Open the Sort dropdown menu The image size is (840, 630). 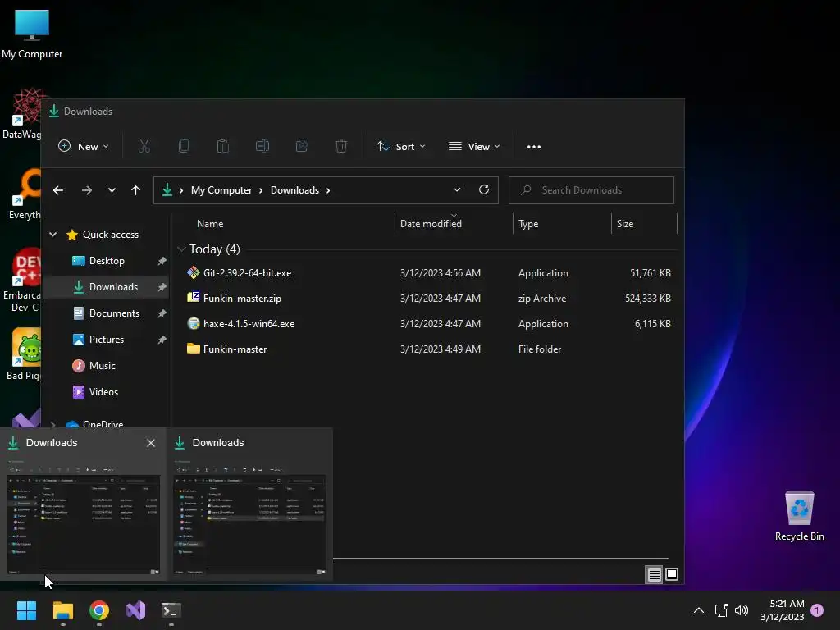[x=400, y=146]
